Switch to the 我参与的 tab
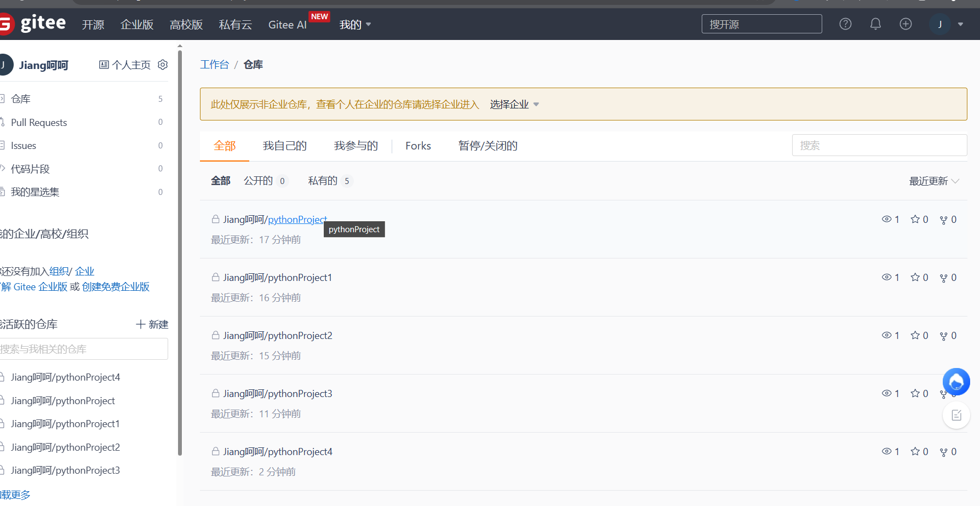Image resolution: width=980 pixels, height=506 pixels. point(356,146)
